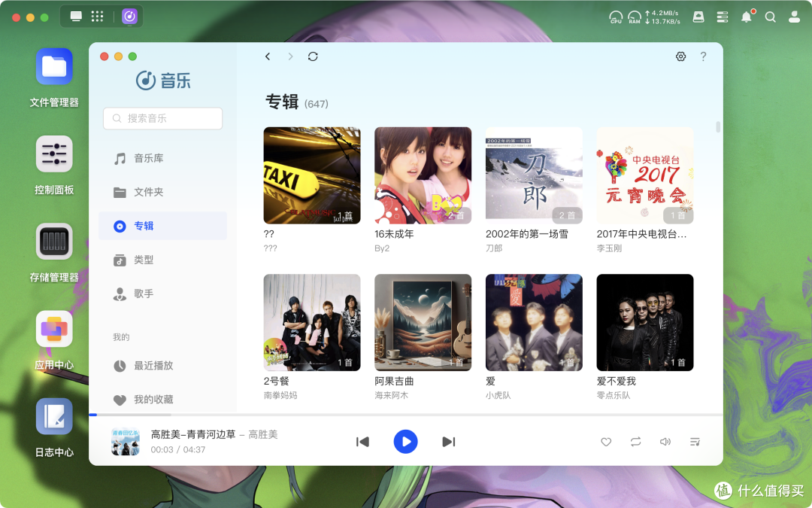Skip to the previous track
The image size is (812, 508).
[362, 442]
